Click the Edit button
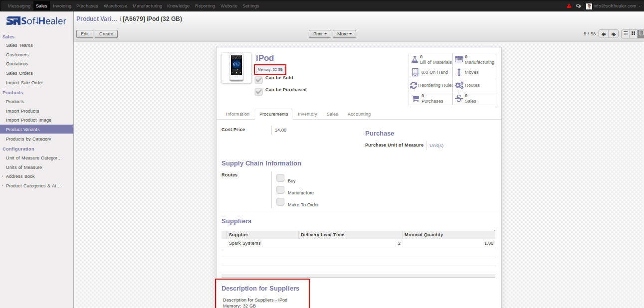This screenshot has width=644, height=308. click(85, 34)
